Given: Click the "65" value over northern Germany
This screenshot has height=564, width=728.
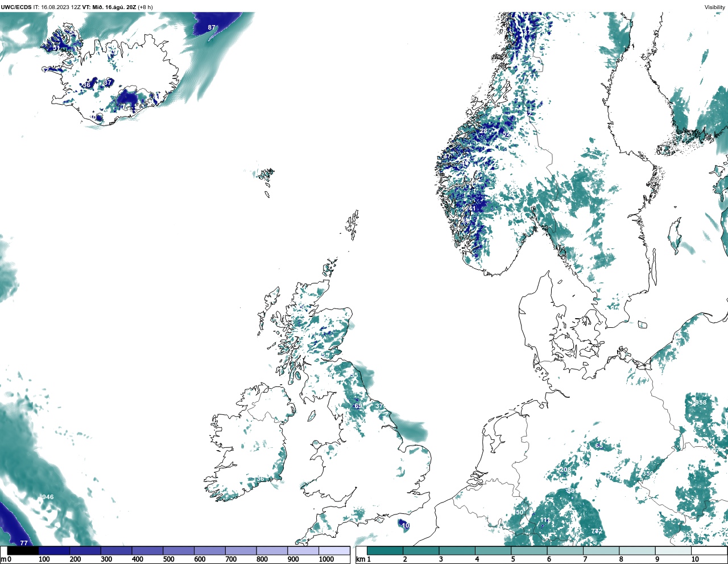Looking at the screenshot, I should pyautogui.click(x=599, y=446).
